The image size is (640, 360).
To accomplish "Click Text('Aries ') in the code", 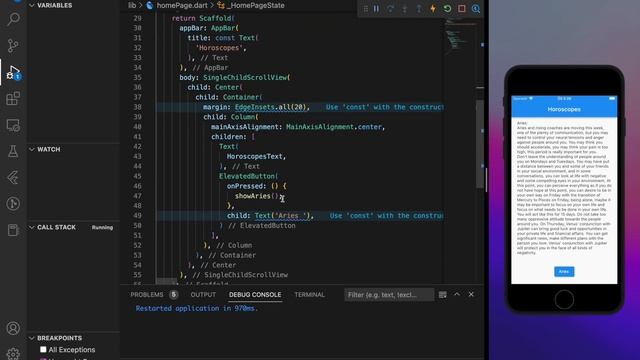I will 282,216.
